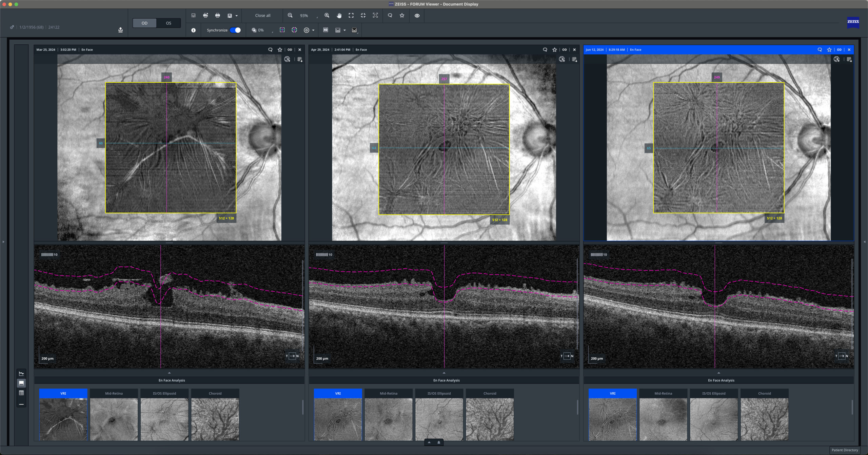Click the B-scan brightness indicator on Apr 29 scan

[324, 254]
